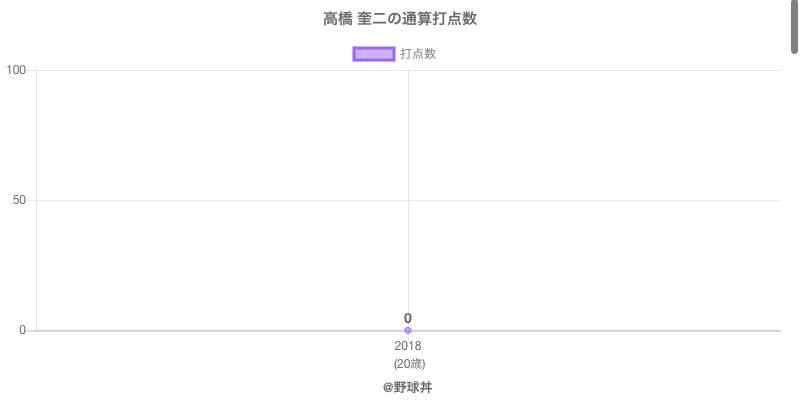Click the scrollbar thumb at the right edge

795,25
